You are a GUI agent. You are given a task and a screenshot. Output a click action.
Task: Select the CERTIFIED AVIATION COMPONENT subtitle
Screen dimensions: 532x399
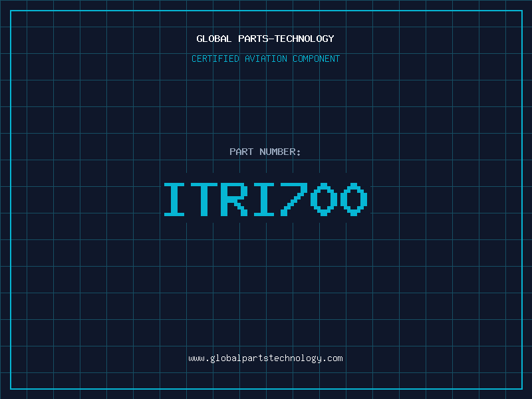point(265,59)
